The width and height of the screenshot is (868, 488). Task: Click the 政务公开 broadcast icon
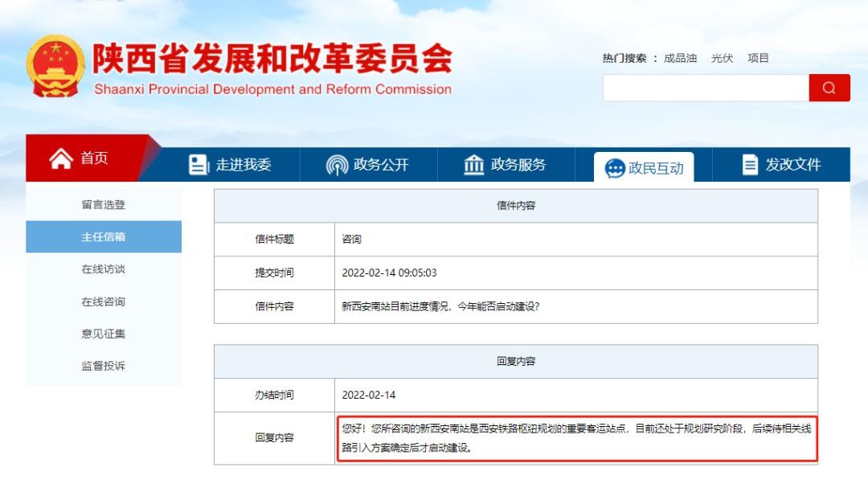[x=337, y=165]
